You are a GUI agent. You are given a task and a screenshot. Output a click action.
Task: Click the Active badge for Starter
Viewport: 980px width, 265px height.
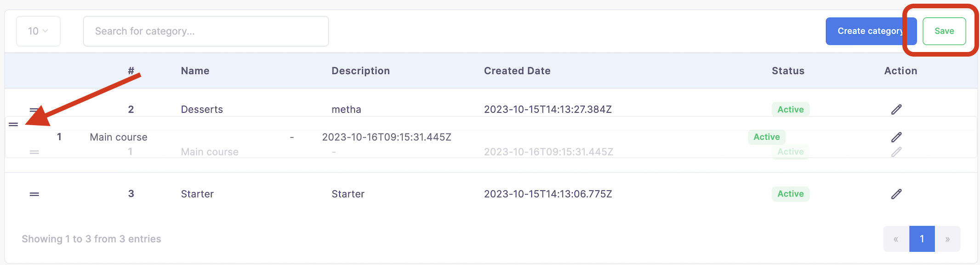point(791,194)
